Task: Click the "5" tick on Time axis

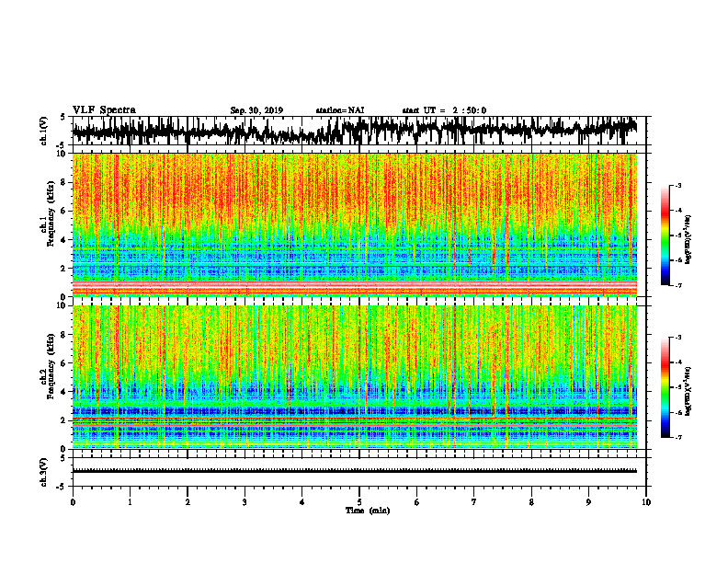Action: [x=359, y=502]
